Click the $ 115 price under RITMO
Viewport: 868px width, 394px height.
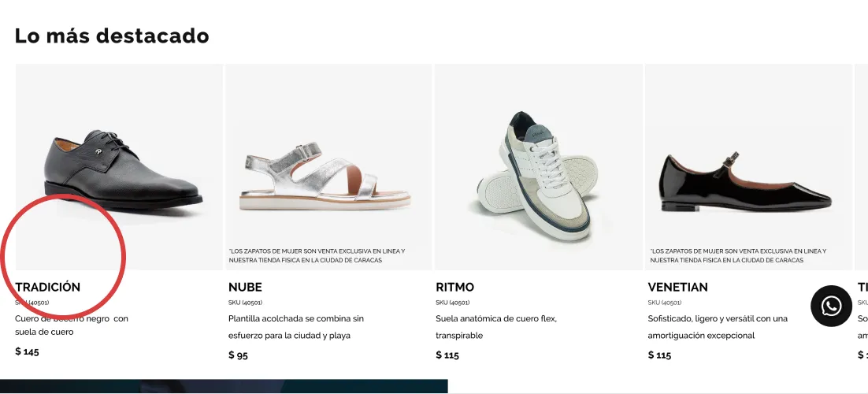click(x=447, y=355)
